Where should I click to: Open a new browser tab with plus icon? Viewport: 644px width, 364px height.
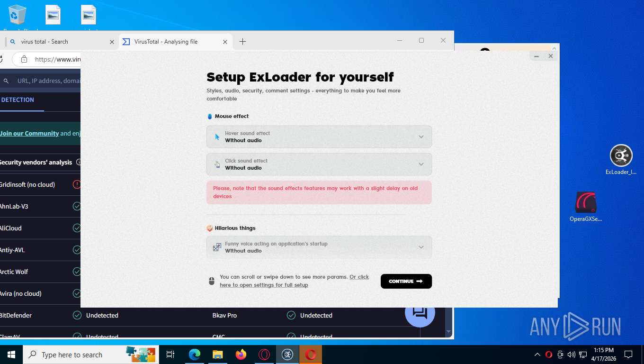[x=242, y=42]
